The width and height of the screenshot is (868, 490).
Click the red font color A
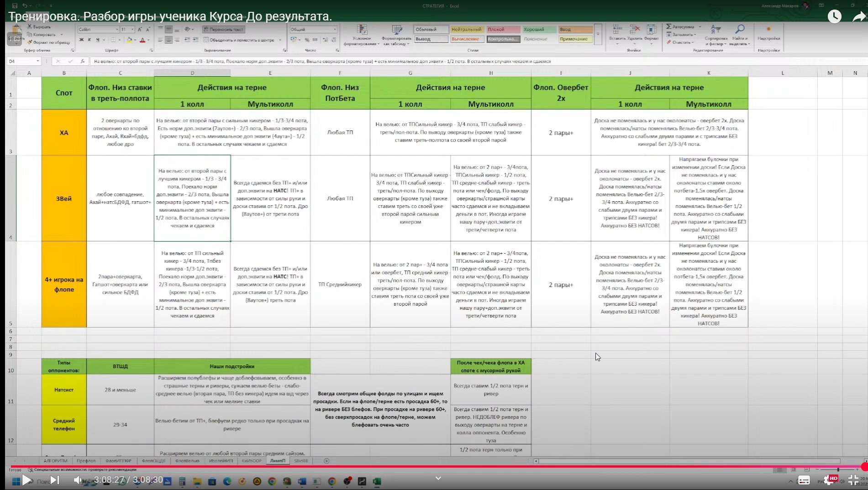(142, 40)
